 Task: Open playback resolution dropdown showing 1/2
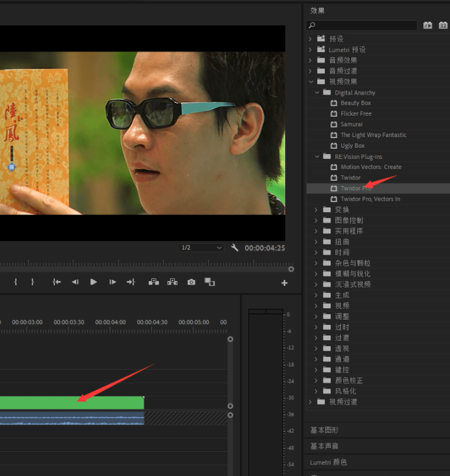[201, 247]
